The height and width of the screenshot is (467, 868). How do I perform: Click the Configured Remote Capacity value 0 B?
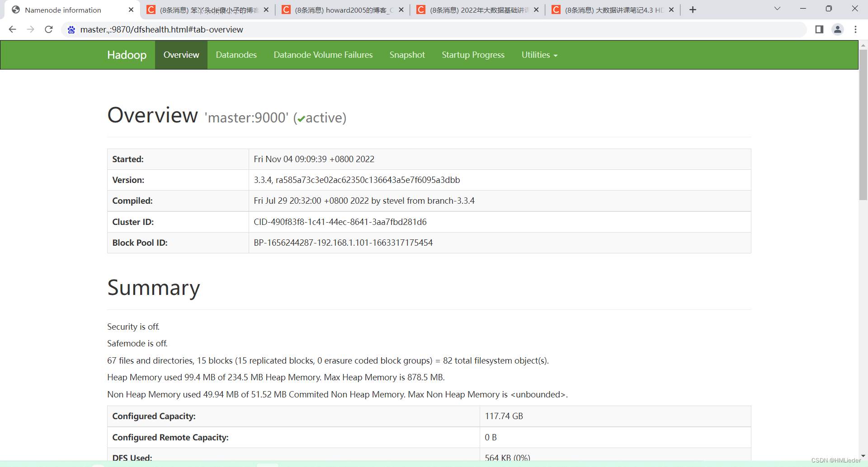[x=491, y=437]
